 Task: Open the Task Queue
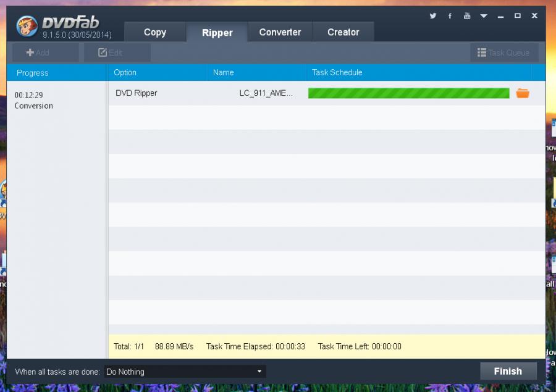click(x=504, y=52)
